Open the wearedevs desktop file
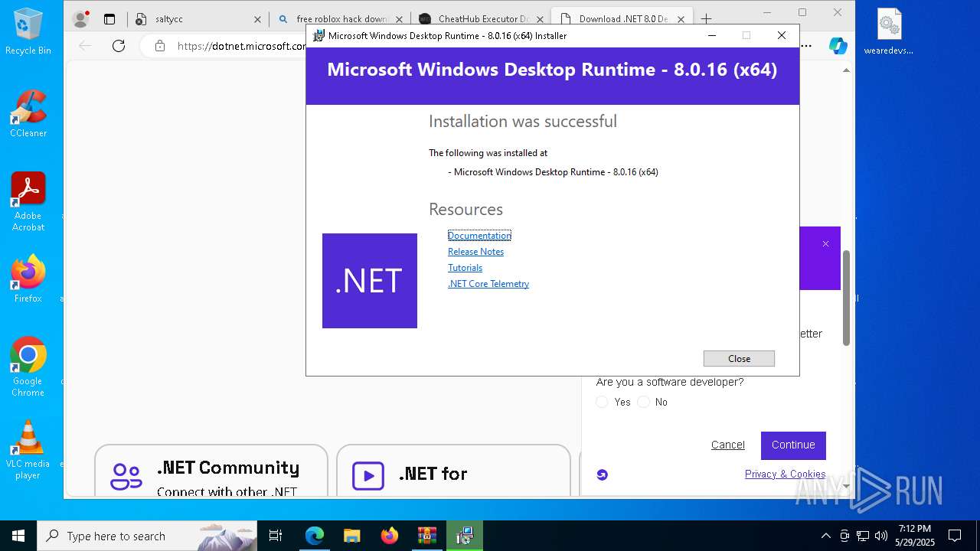980x551 pixels. tap(889, 31)
